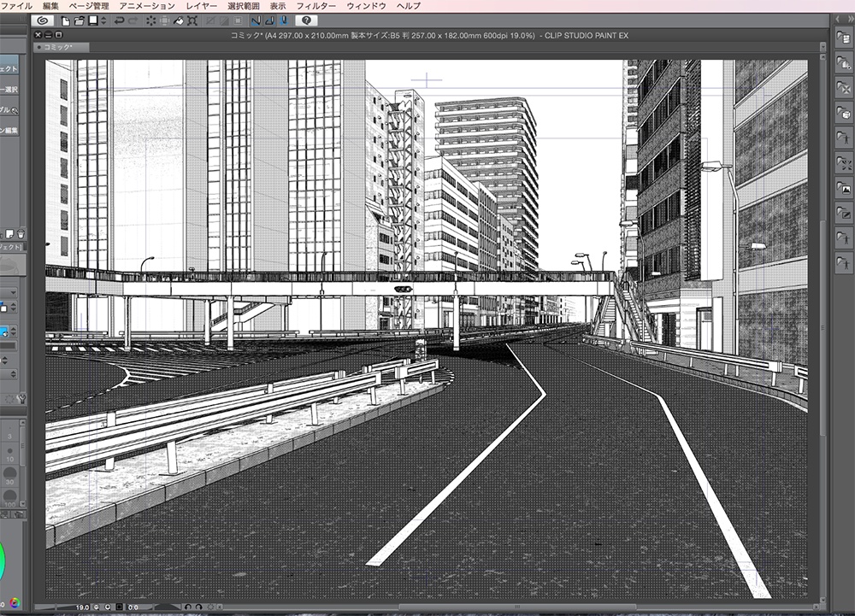Image resolution: width=855 pixels, height=616 pixels.
Task: Create a new file from the toolbar
Action: click(x=65, y=21)
